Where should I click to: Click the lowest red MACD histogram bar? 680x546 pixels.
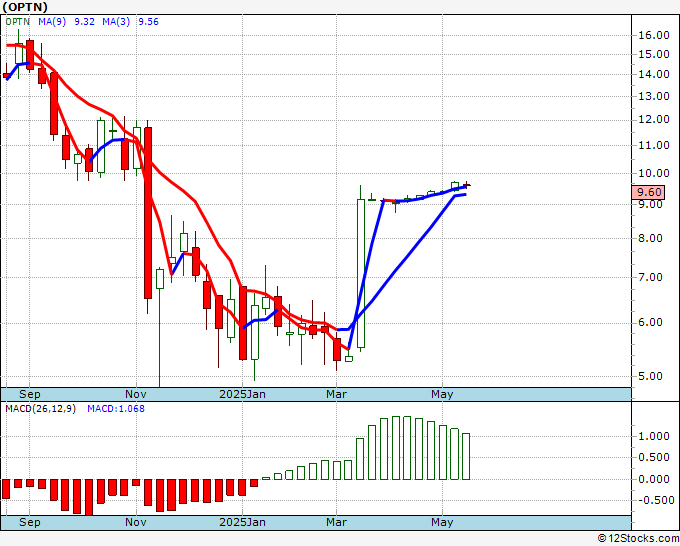click(89, 497)
